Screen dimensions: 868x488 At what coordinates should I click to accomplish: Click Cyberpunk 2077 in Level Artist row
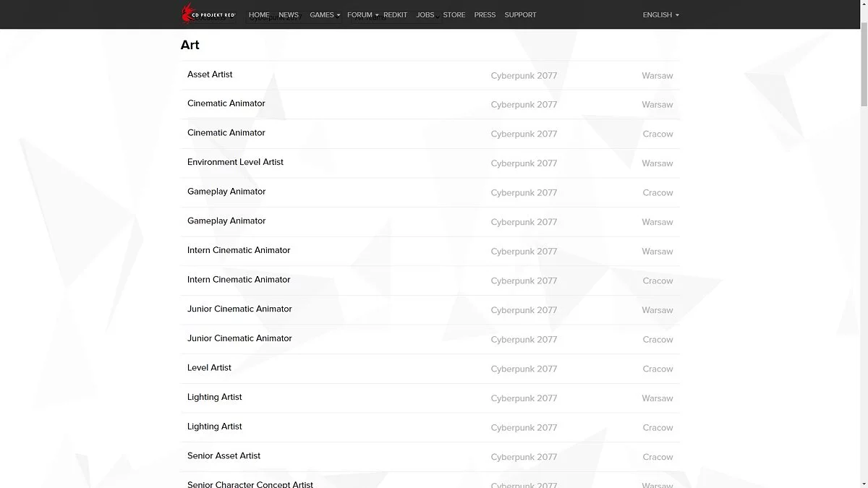[x=524, y=369]
